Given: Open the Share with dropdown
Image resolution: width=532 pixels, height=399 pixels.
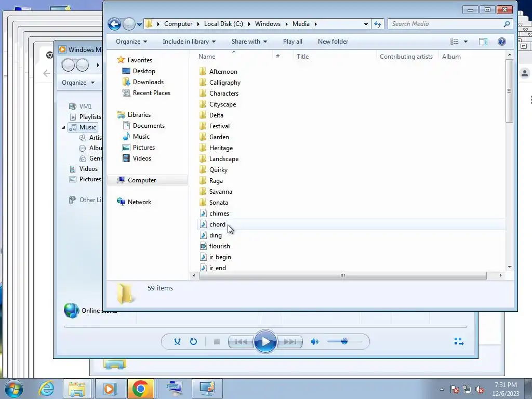Looking at the screenshot, I should pos(249,42).
